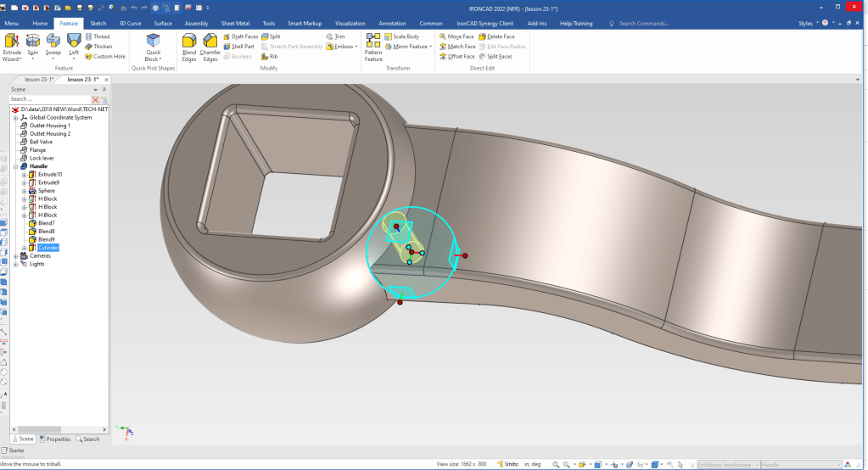
Task: Open the Extrude Wizard tool
Action: click(x=12, y=42)
